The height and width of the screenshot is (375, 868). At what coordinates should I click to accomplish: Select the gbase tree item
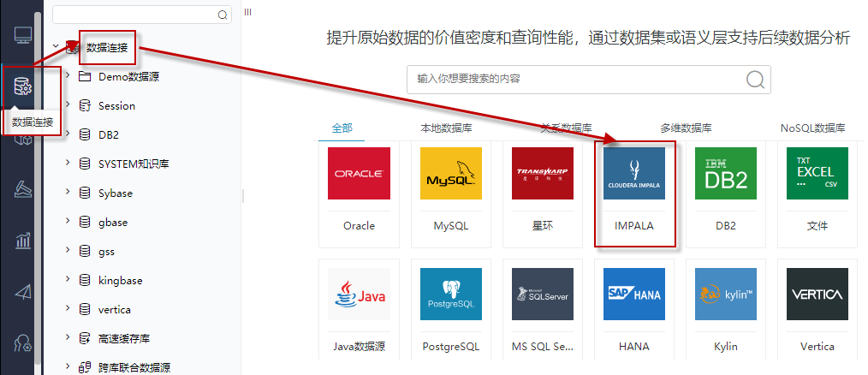tap(113, 222)
